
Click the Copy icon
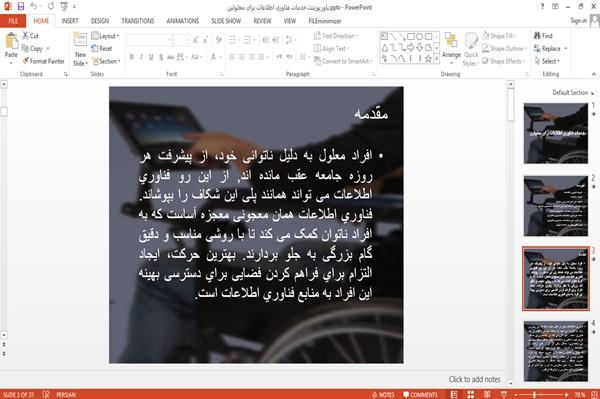click(x=25, y=48)
